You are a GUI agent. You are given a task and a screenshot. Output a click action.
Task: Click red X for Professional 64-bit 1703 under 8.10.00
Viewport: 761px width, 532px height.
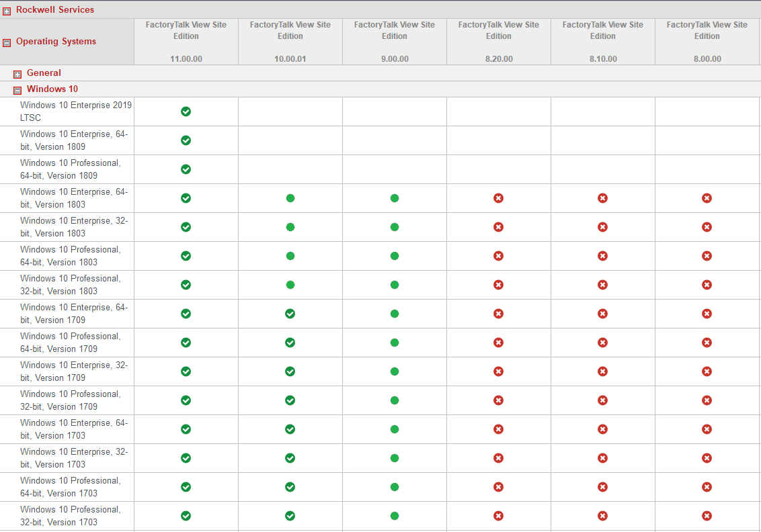click(603, 487)
